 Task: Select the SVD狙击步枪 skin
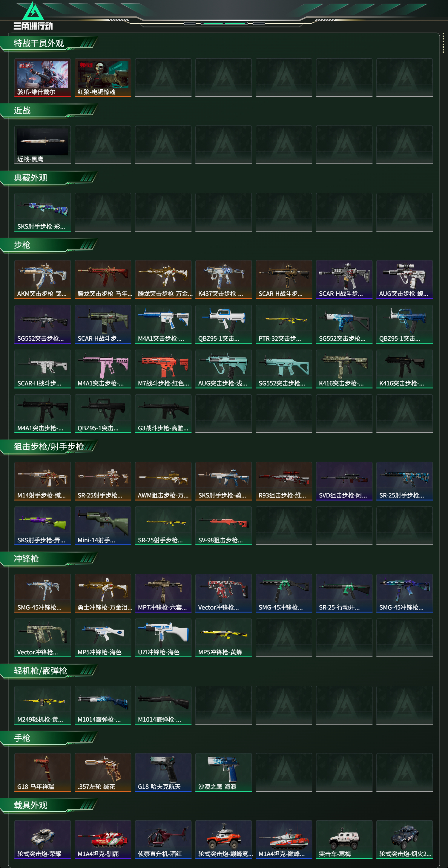tap(344, 481)
